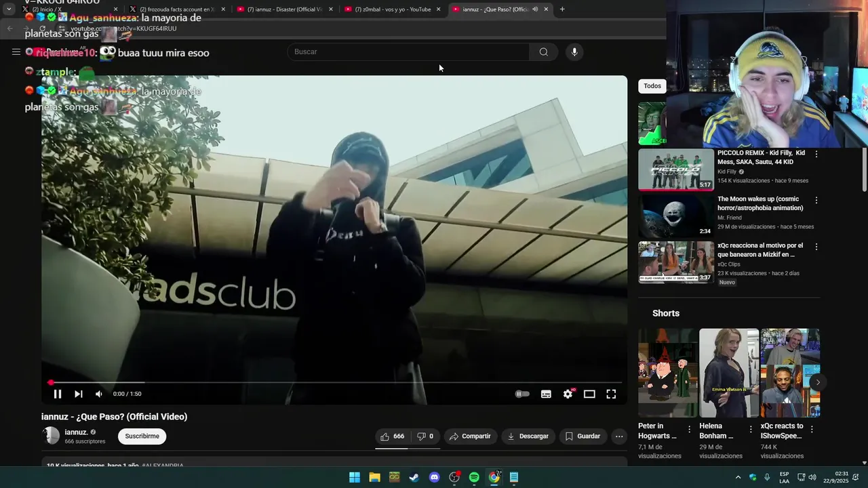Image resolution: width=868 pixels, height=488 pixels.
Task: Open Steam from the taskbar
Action: [x=414, y=477]
